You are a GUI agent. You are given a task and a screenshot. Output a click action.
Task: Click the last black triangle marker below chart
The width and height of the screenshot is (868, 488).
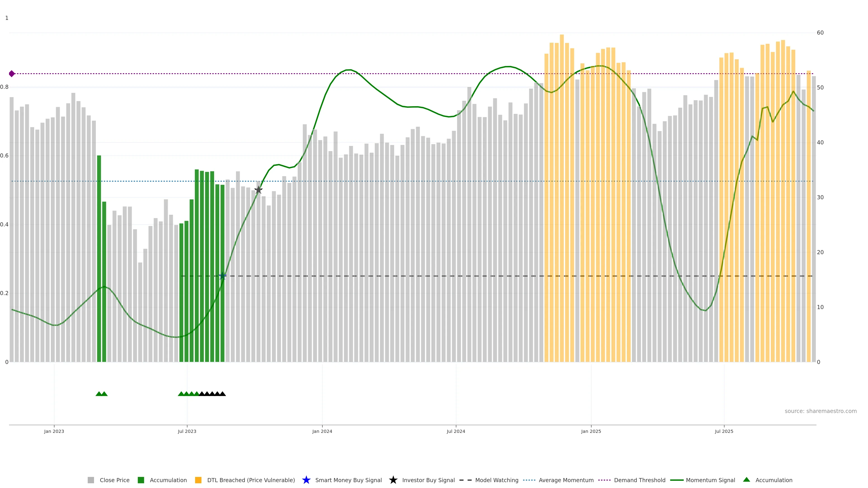[222, 394]
